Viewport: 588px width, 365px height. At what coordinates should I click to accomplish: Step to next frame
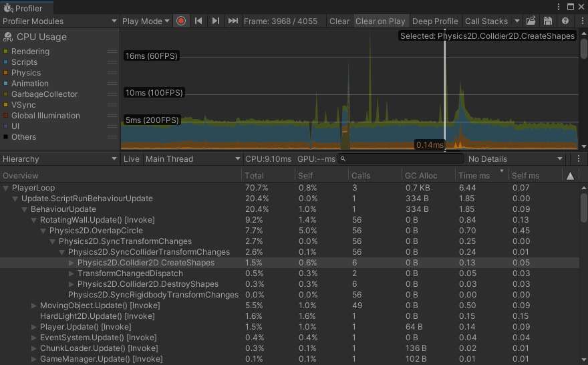[x=215, y=21]
